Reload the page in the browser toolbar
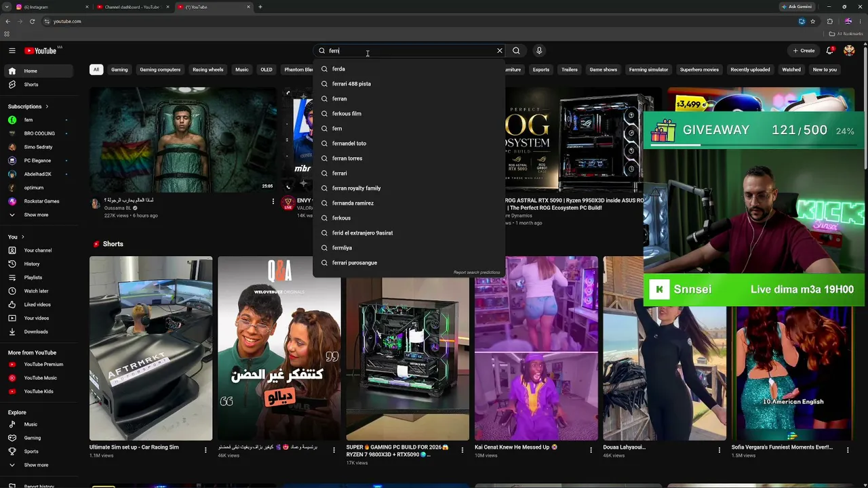The image size is (868, 488). point(32,21)
